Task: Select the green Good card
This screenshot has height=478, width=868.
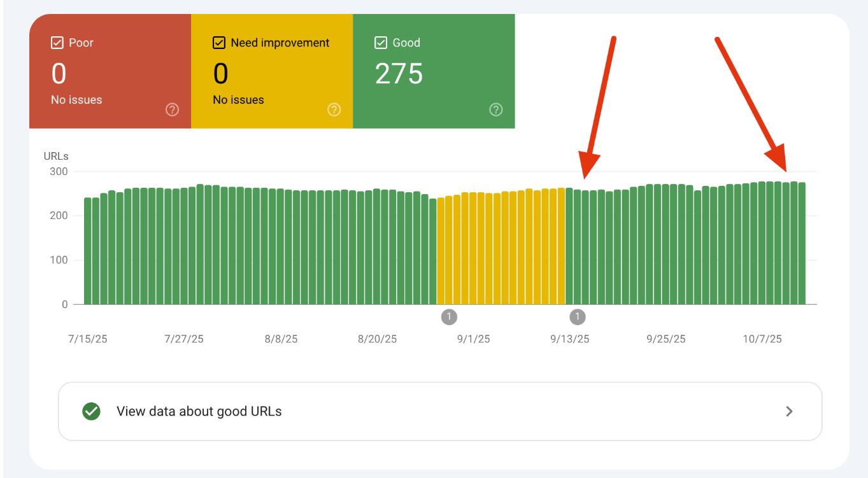Action: tap(434, 71)
